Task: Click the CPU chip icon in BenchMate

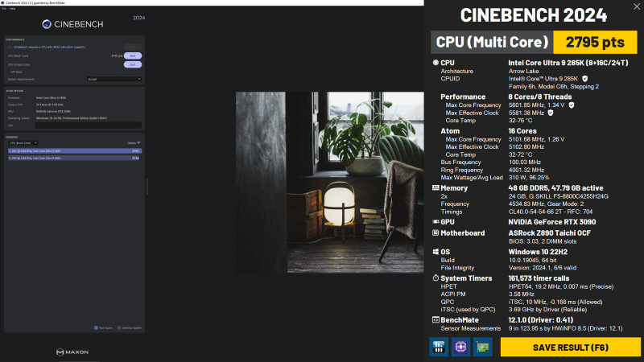Action: pyautogui.click(x=436, y=63)
